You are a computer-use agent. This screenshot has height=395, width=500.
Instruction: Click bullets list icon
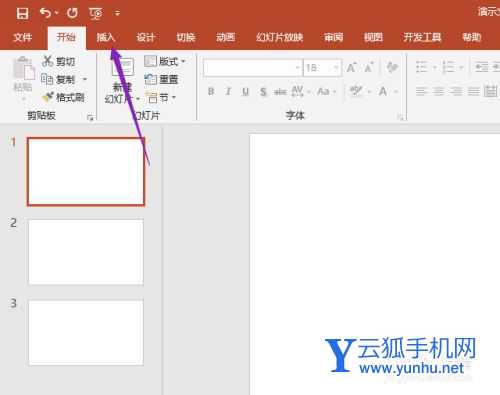coord(421,68)
